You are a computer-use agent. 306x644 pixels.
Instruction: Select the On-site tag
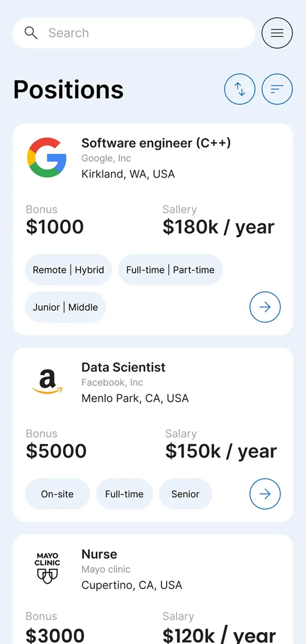(x=57, y=494)
